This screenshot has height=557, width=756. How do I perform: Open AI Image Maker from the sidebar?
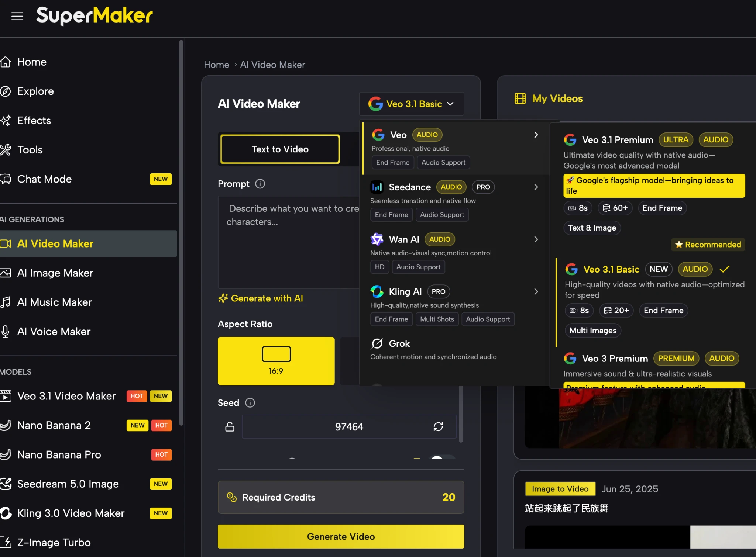point(55,273)
